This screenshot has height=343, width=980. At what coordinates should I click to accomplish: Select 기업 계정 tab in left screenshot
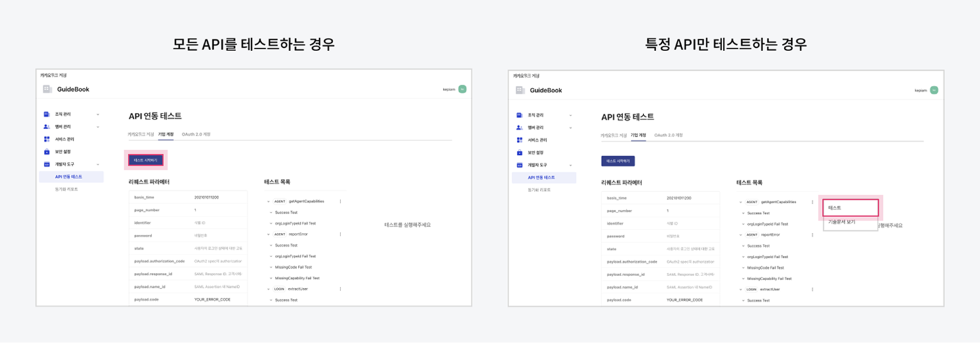[166, 134]
